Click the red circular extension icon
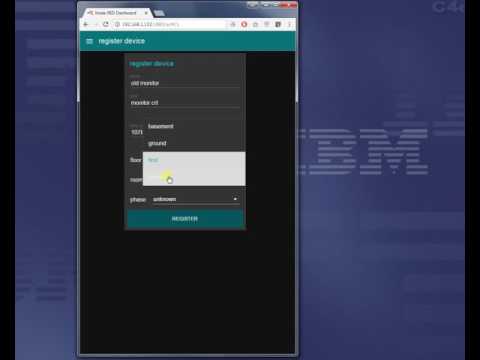Image resolution: width=480 pixels, height=360 pixels. (244, 24)
